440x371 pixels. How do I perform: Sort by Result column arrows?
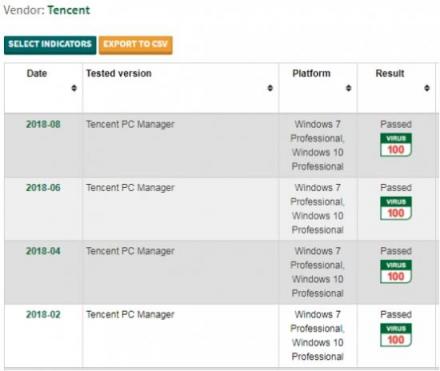[x=427, y=88]
